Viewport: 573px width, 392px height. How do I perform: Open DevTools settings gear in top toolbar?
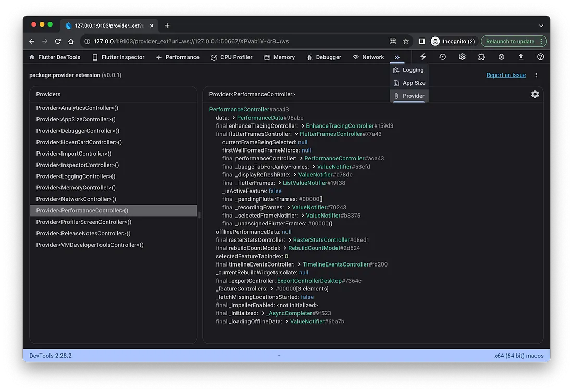462,57
